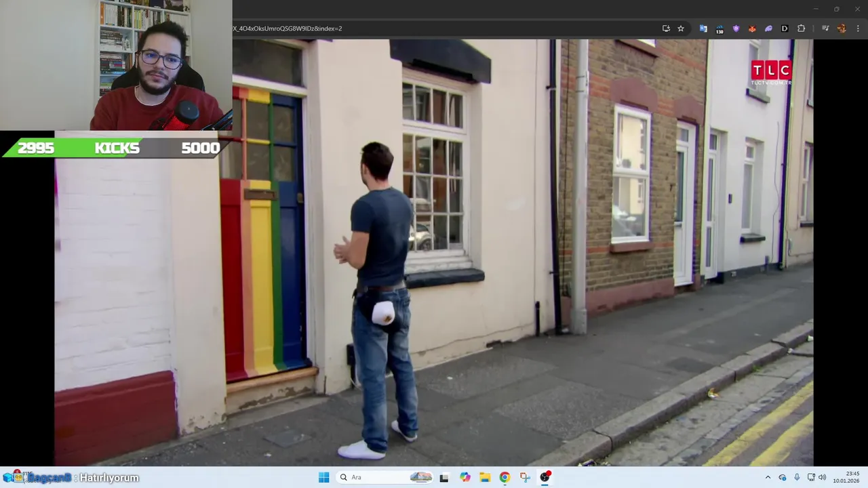Open the Extensions puzzle-piece menu

pos(801,28)
